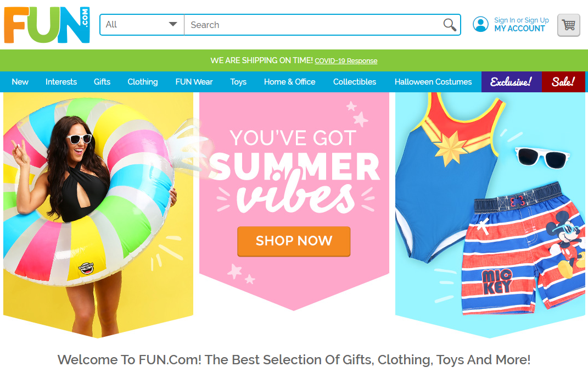Open the shopping cart
The image size is (588, 378).
tap(568, 25)
